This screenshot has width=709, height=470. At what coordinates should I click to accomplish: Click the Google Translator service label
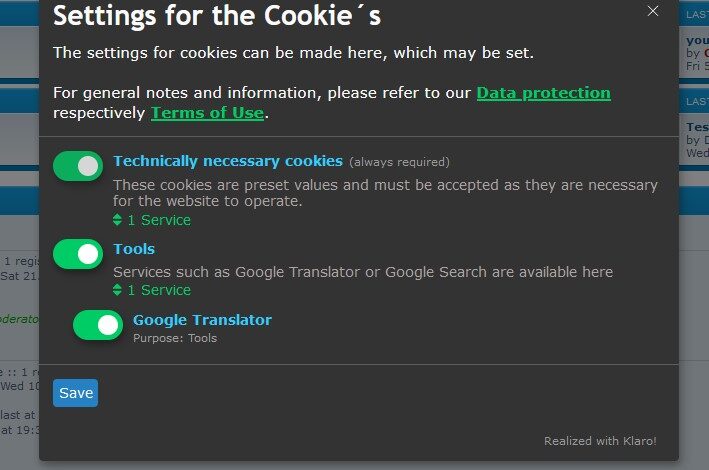202,320
